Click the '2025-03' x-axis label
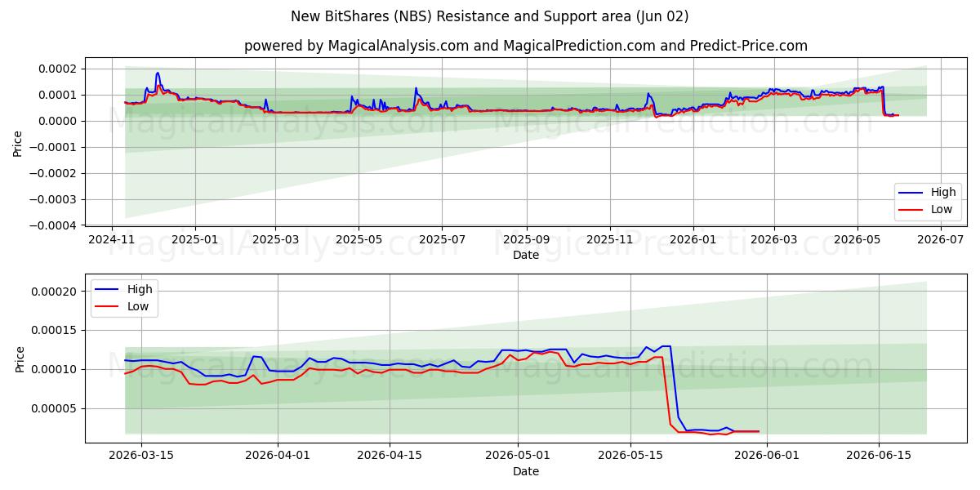Screen dimensions: 980x490 [275, 240]
